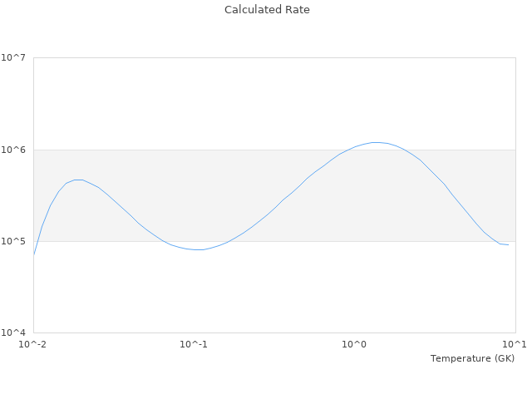Click where the curve drops back below 10^6
The image size is (532, 399).
(405, 150)
